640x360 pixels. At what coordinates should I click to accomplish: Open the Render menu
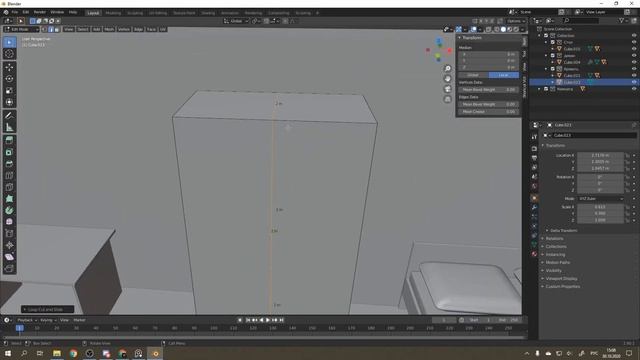point(40,12)
